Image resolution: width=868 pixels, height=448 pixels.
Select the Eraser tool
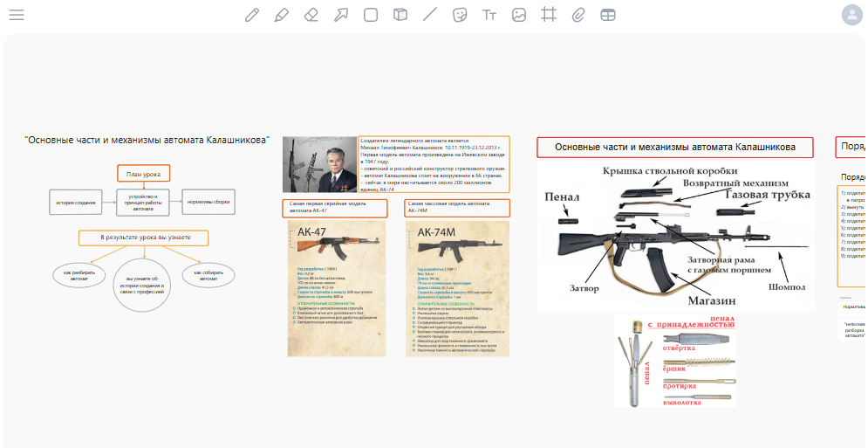pos(311,15)
